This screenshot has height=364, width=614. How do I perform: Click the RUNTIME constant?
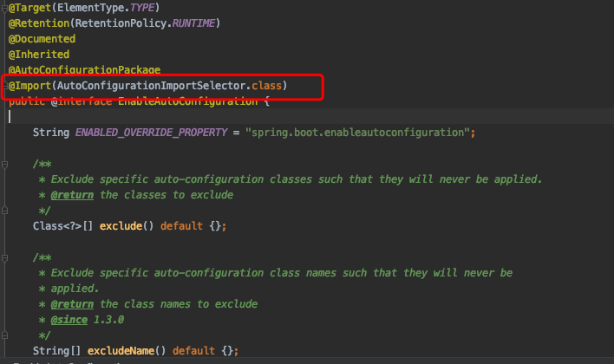[x=193, y=23]
